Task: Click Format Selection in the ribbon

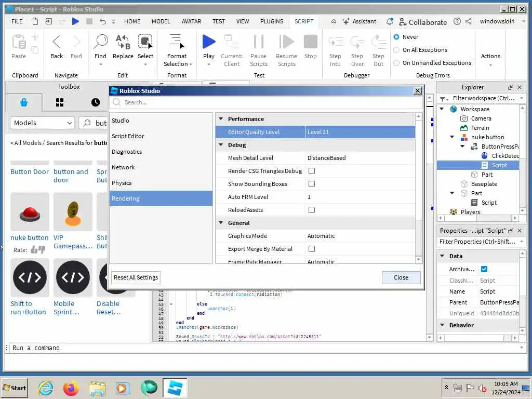Action: (177, 50)
